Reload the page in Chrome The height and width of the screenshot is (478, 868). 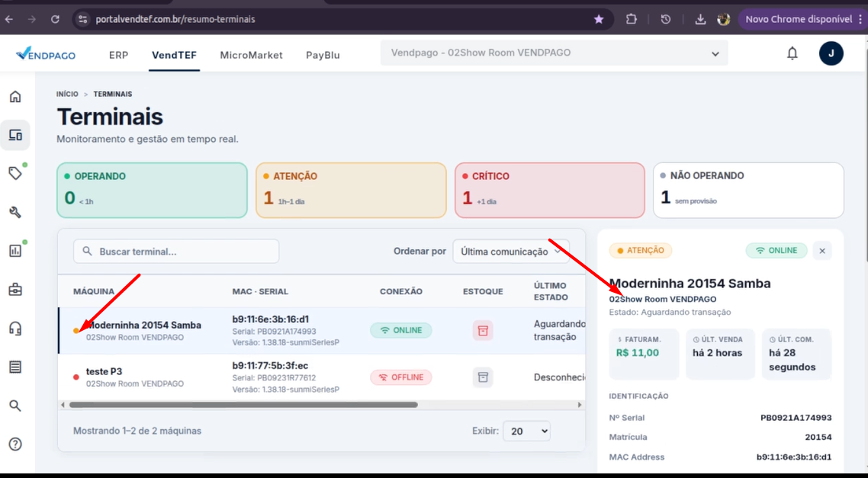click(x=55, y=19)
